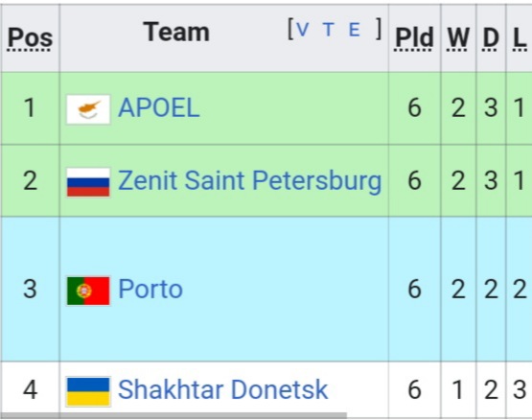The height and width of the screenshot is (420, 532).
Task: Click the Pld column header abbreviation
Action: point(414,37)
